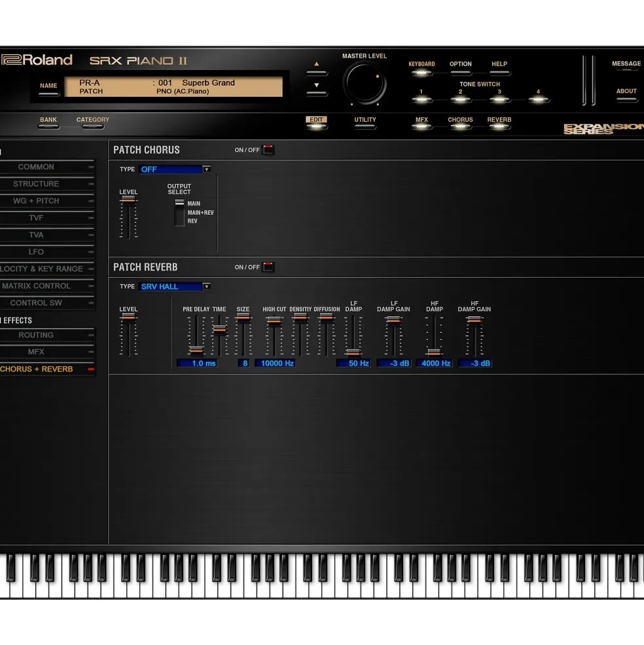Adjust the HF DAMP GAIN slider
This screenshot has height=645, width=644.
[x=474, y=320]
